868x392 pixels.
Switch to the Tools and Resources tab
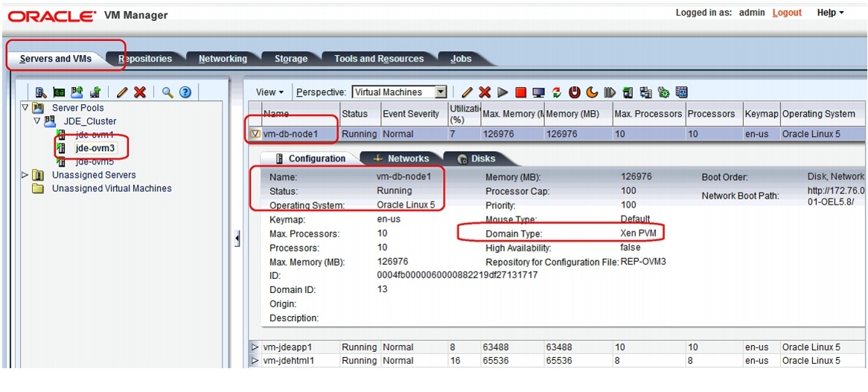pos(379,59)
